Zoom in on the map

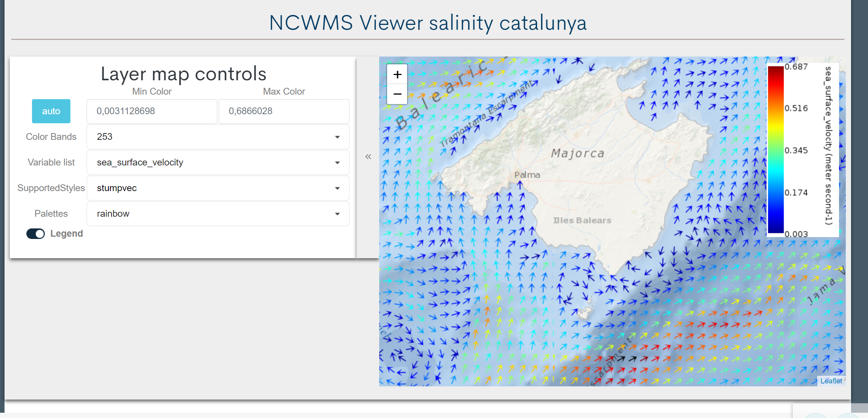click(397, 75)
